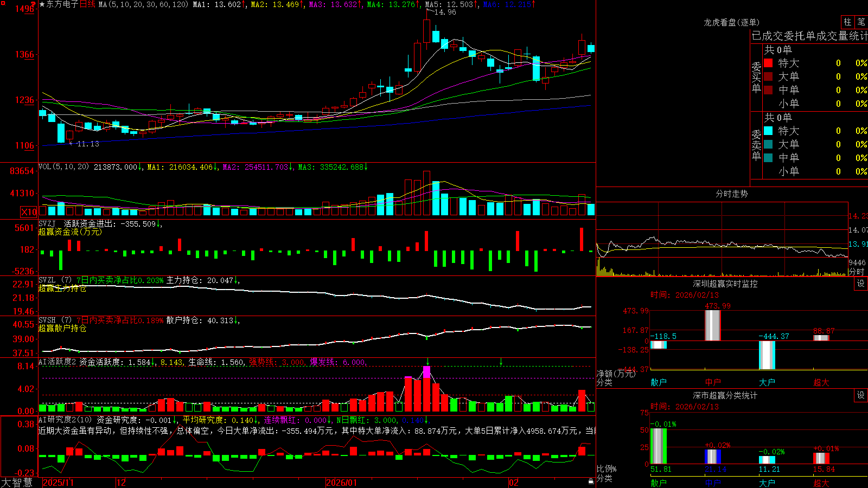
Task: Click the red 特大 buy-order color swatch
Action: (x=768, y=63)
